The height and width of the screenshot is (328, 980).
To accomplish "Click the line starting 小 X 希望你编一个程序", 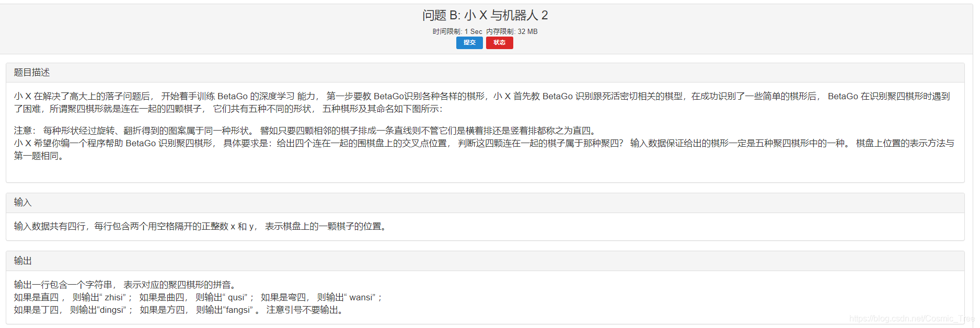I will pyautogui.click(x=484, y=143).
